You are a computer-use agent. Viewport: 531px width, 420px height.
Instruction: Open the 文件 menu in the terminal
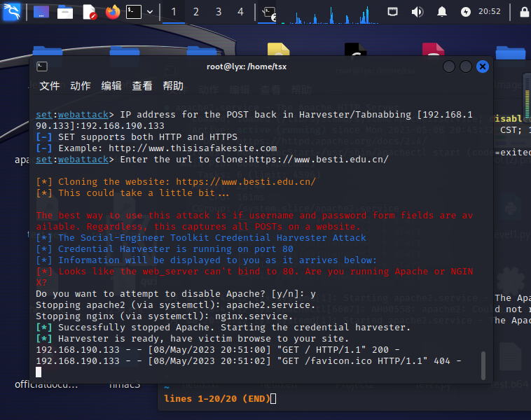click(50, 86)
